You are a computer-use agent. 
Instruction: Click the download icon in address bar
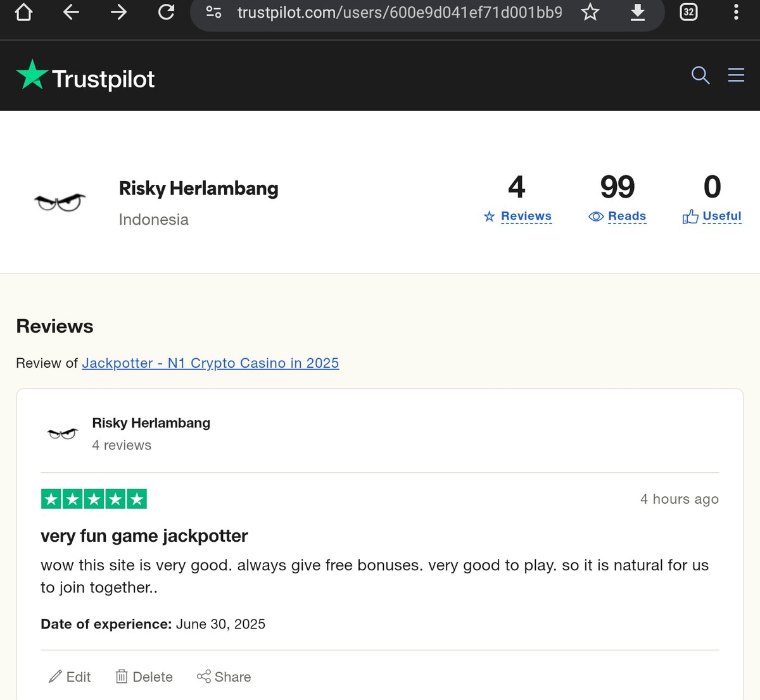638,12
